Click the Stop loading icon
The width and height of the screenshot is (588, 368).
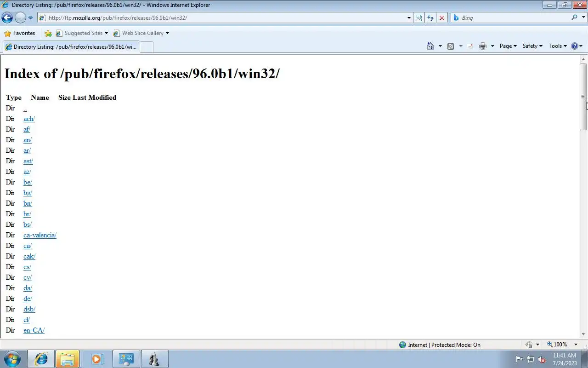click(442, 18)
